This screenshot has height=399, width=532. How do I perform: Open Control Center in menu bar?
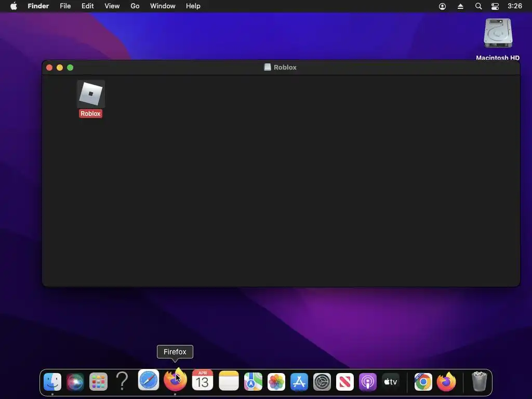coord(495,6)
